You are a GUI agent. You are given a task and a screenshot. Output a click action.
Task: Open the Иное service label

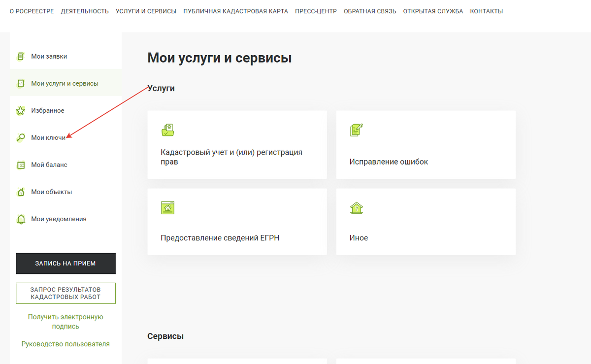pos(359,238)
